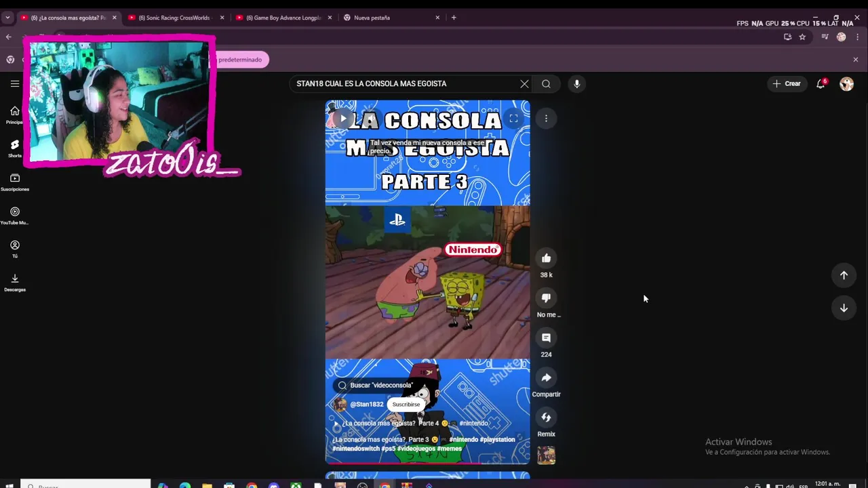Open the three-dot more options menu
This screenshot has height=488, width=868.
[546, 119]
